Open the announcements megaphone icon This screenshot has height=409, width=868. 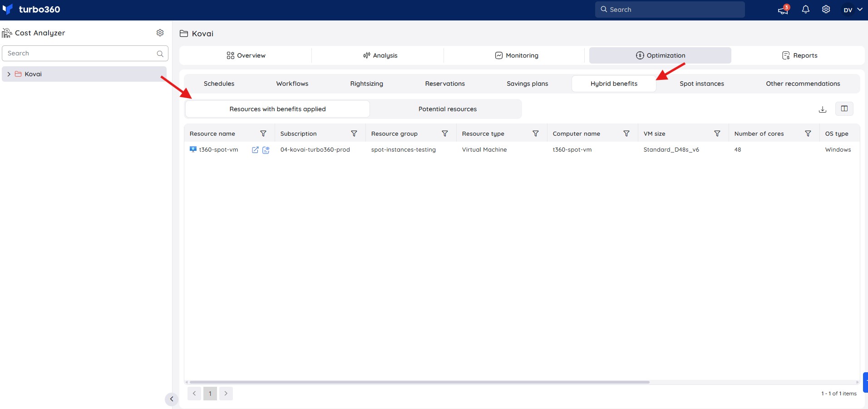[x=783, y=10]
